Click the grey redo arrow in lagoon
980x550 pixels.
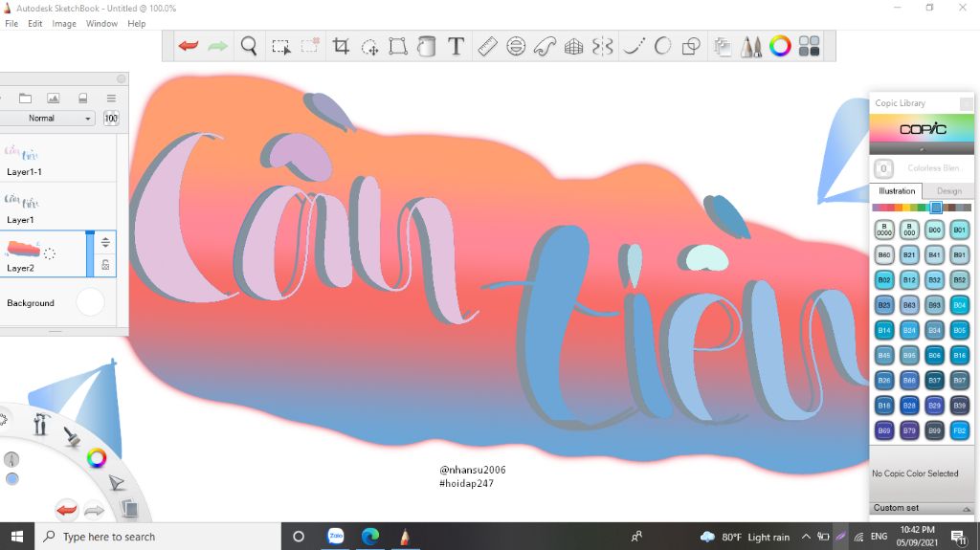pos(95,511)
